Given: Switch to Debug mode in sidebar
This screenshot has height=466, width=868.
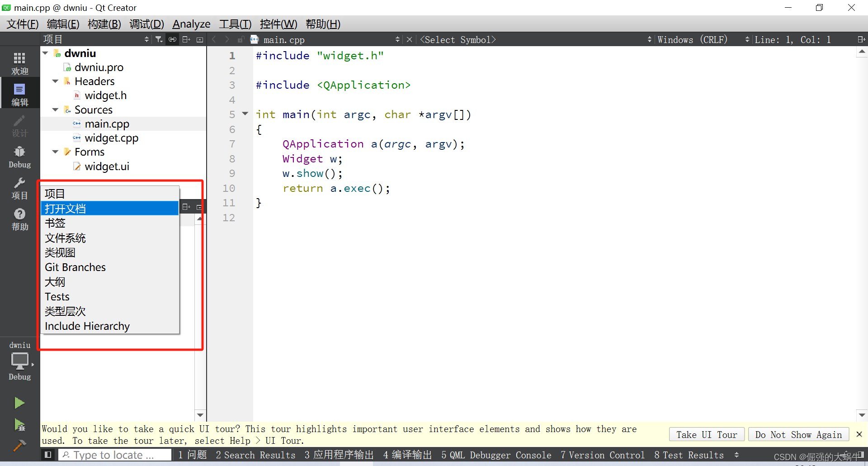Looking at the screenshot, I should point(19,157).
